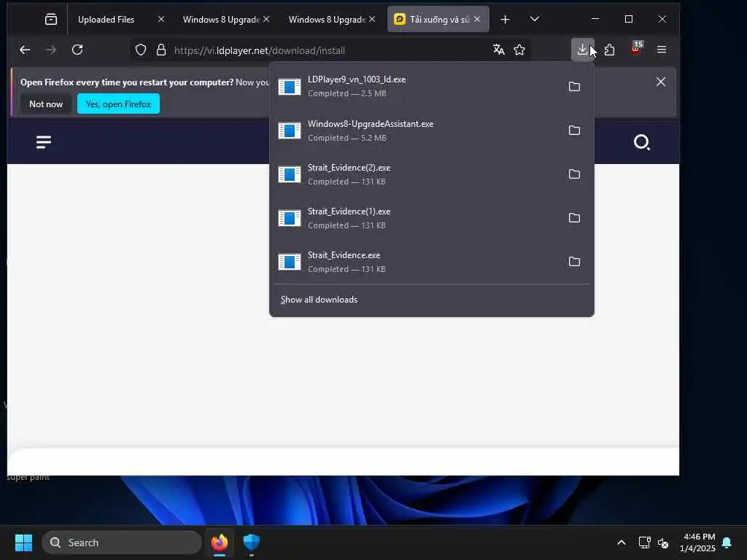Dismiss the Firefox startup notification bar

660,82
